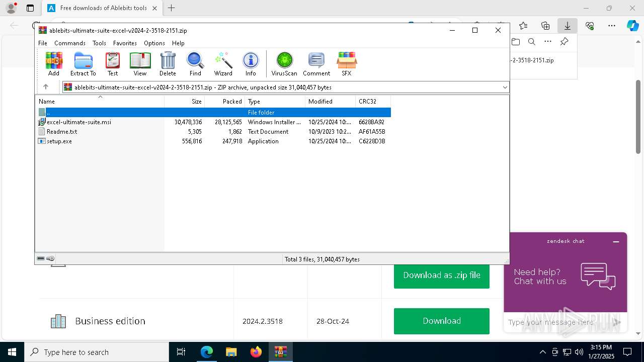
Task: Open the Favorites menu
Action: tap(125, 43)
